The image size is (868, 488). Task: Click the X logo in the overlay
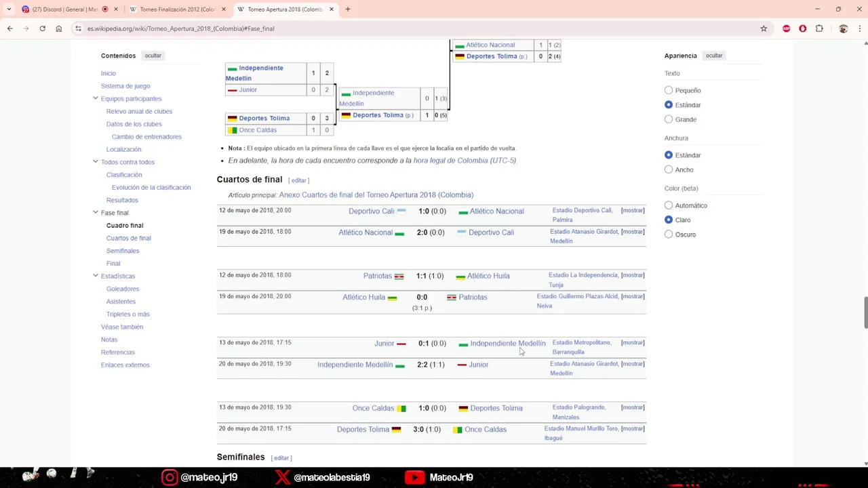pos(282,477)
